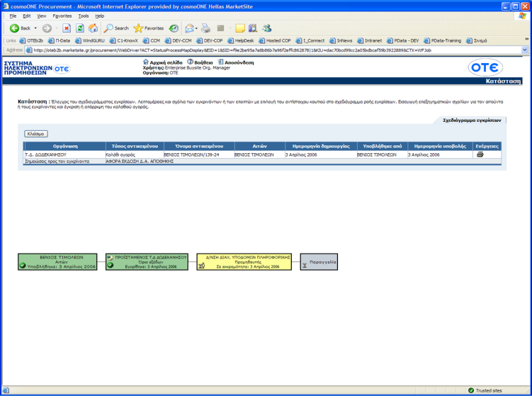Click the Research books toolbar icon

pyautogui.click(x=253, y=28)
